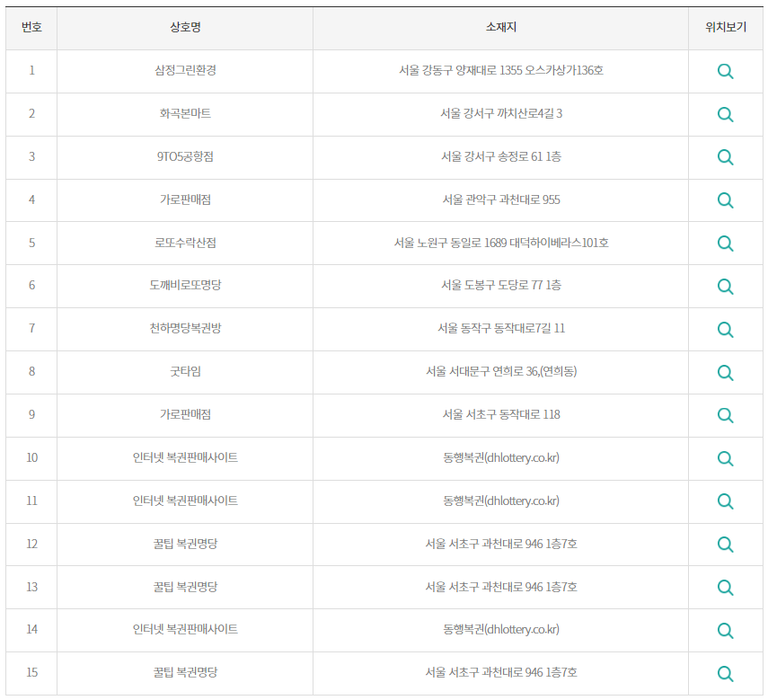This screenshot has width=768, height=700.
Task: View location for 천하명당복권방
Action: point(726,330)
